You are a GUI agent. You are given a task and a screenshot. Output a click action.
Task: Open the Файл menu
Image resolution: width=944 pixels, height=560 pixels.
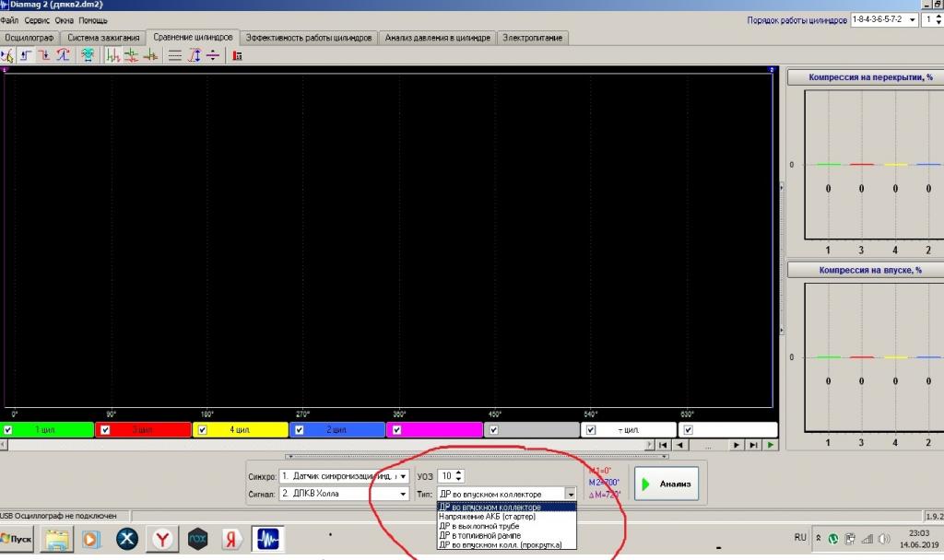[x=9, y=20]
